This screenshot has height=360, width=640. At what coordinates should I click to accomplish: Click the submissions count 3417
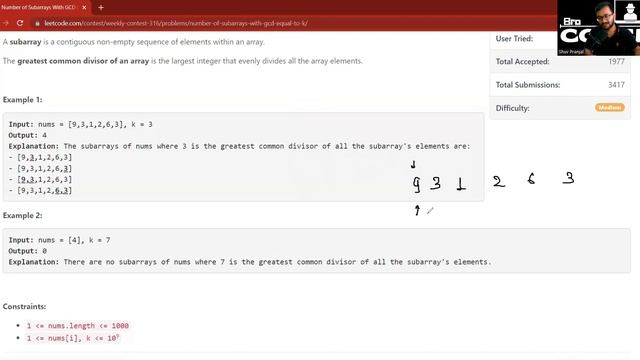point(616,85)
